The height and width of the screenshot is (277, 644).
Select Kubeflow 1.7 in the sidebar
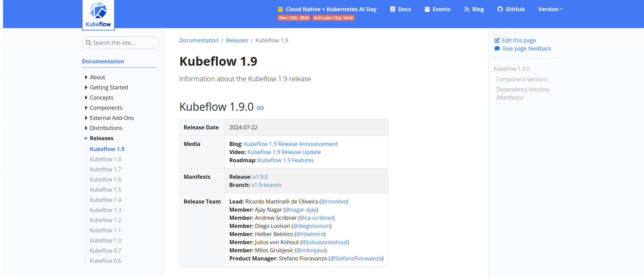(105, 169)
